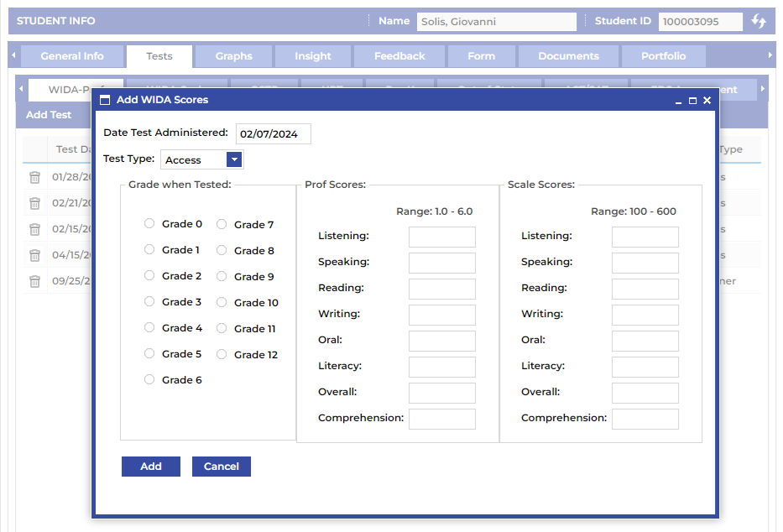This screenshot has height=532, width=783.
Task: Click the Student ID field
Action: 700,22
